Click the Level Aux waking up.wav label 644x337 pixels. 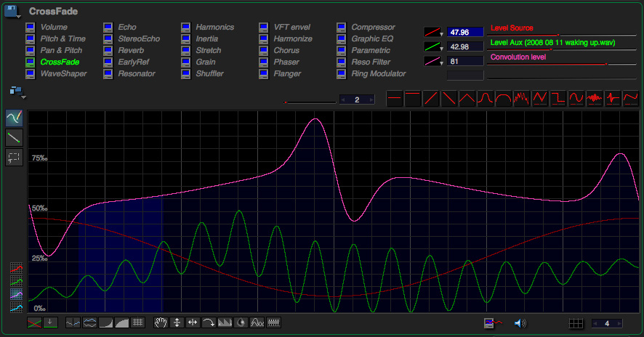tap(553, 42)
